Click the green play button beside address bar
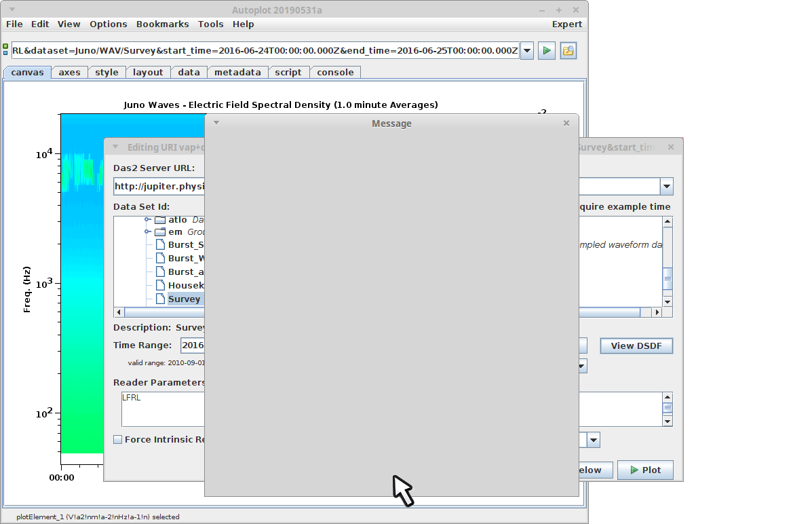 (x=547, y=51)
